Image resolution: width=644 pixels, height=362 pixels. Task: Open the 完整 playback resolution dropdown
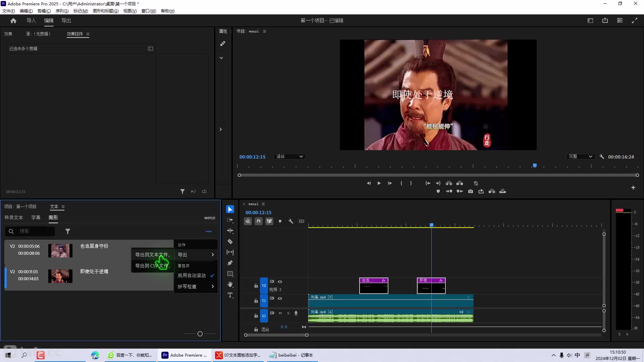click(581, 157)
